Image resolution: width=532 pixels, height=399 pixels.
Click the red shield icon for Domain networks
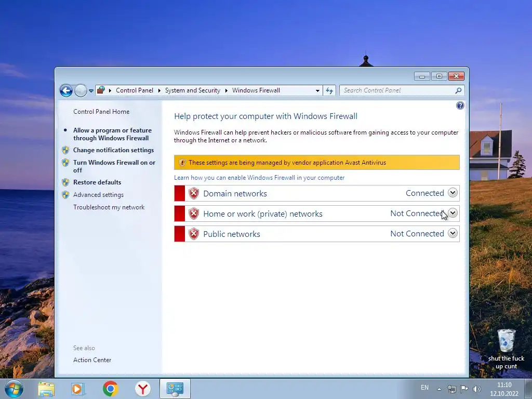point(193,193)
